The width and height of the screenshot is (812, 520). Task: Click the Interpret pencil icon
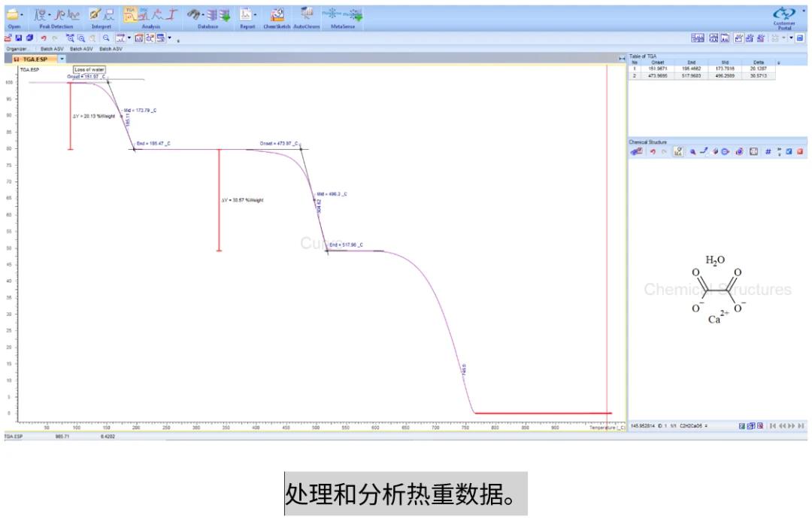tap(94, 15)
